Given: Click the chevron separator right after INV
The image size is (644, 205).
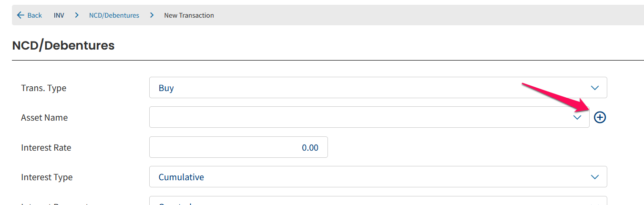Looking at the screenshot, I should point(77,15).
